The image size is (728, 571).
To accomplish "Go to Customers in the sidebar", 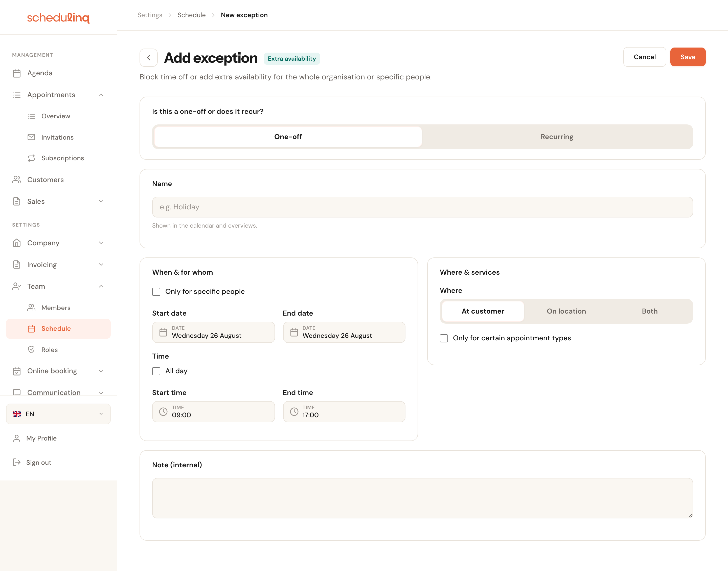I will coord(58,180).
